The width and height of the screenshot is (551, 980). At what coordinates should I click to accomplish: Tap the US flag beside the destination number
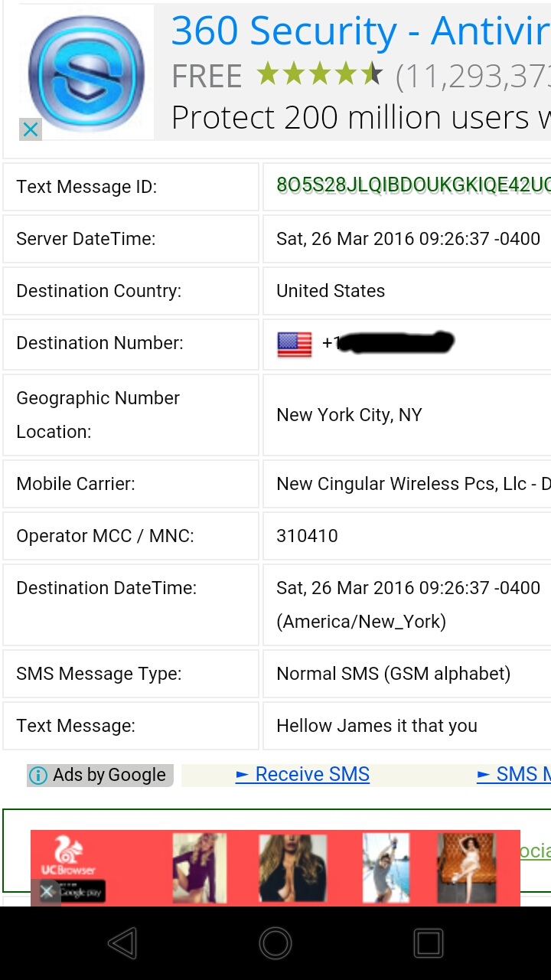click(293, 344)
